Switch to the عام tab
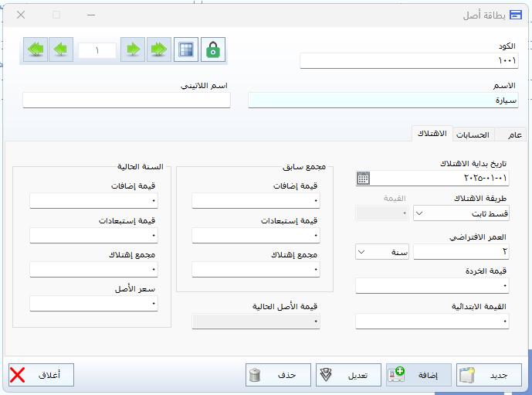Viewport: 532px width, 395px height. 513,135
